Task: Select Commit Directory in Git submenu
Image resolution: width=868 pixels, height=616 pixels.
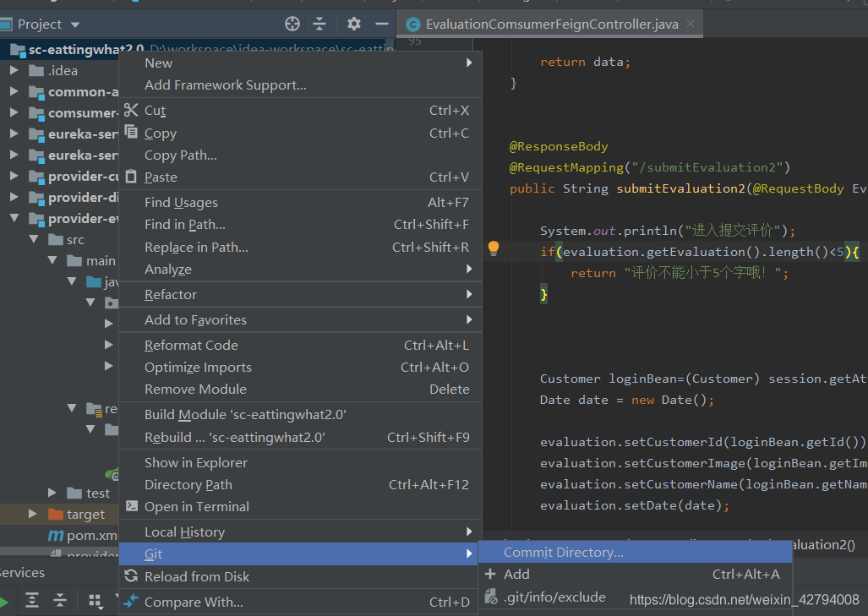Action: tap(635, 553)
